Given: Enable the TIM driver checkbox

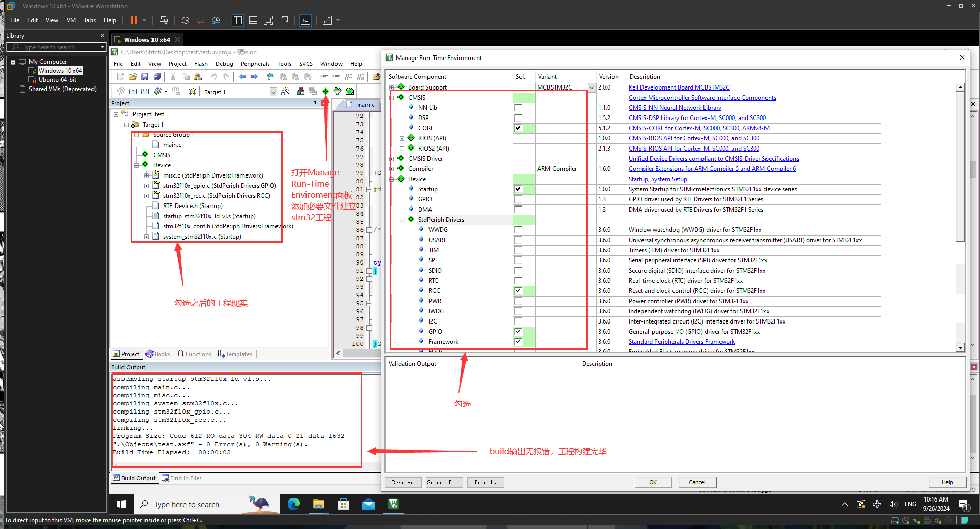Looking at the screenshot, I should 518,250.
